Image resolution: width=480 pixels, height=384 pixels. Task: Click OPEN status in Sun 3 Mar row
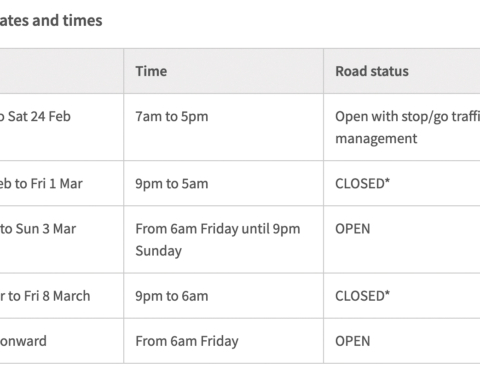point(353,229)
